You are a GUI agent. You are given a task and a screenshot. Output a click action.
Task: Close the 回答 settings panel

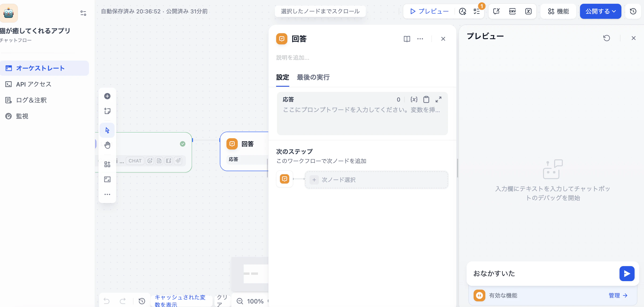pyautogui.click(x=443, y=39)
